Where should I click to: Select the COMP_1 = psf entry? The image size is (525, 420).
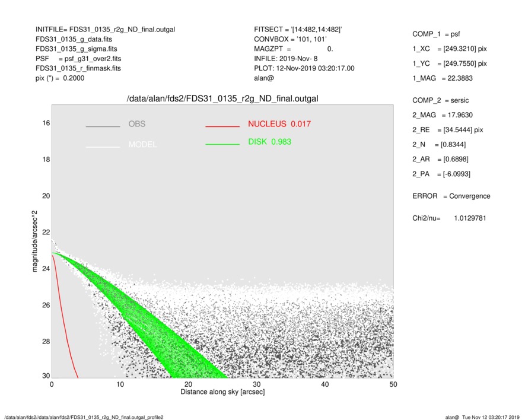(436, 34)
